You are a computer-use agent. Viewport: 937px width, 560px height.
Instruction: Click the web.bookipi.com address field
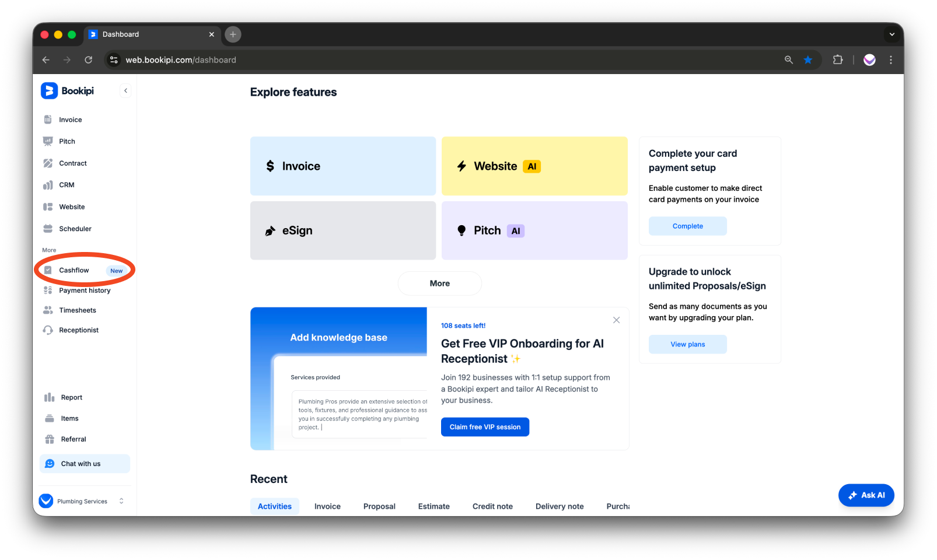(181, 60)
